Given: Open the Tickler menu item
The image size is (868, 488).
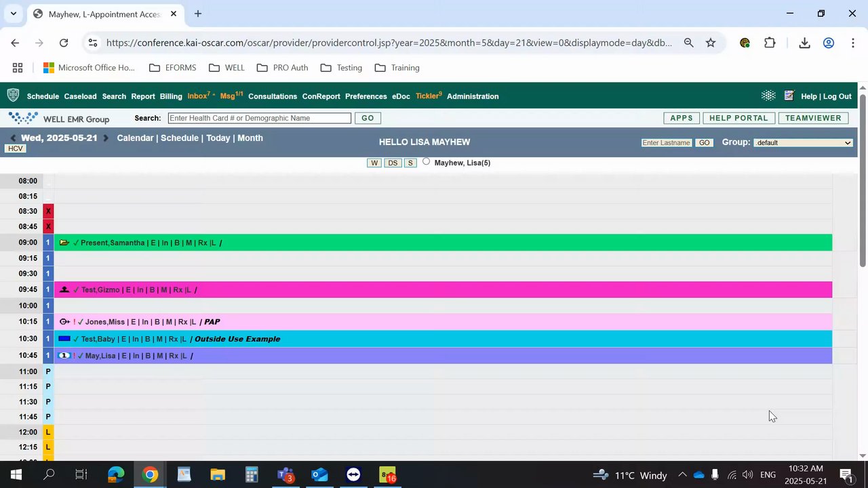Looking at the screenshot, I should coord(429,96).
